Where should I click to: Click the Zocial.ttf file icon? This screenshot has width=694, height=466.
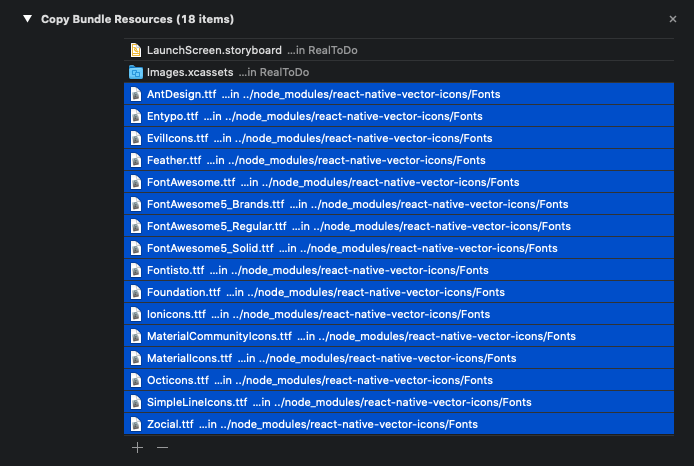pos(136,424)
